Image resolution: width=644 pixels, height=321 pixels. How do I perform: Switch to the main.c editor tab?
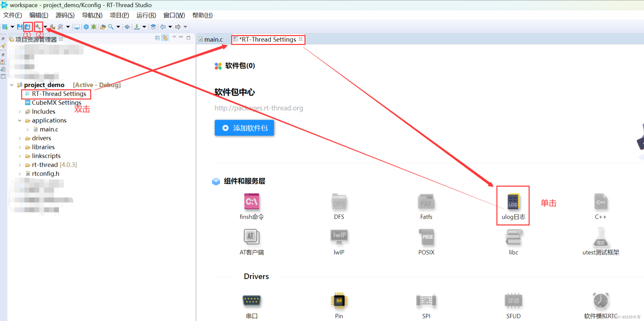[x=211, y=39]
